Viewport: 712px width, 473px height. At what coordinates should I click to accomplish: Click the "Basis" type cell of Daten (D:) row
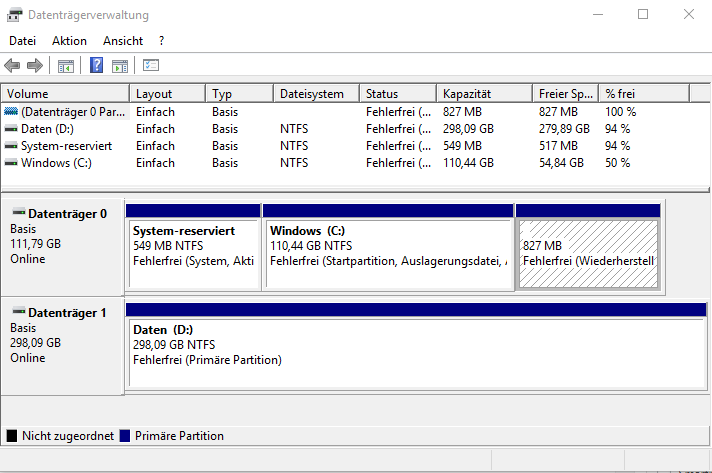coord(225,129)
